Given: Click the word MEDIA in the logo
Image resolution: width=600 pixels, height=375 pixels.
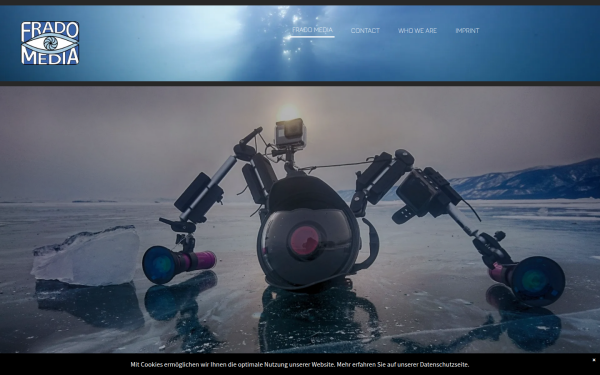Looking at the screenshot, I should (50, 57).
